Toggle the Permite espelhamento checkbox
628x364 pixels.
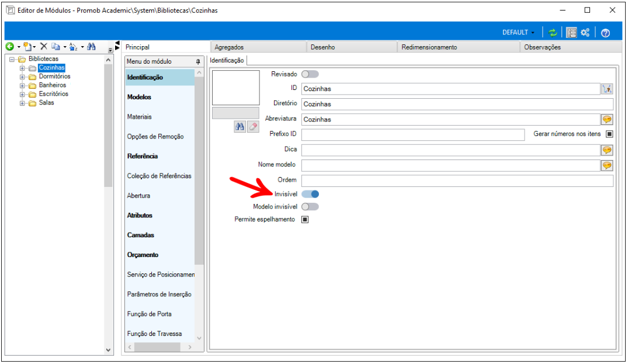click(304, 220)
